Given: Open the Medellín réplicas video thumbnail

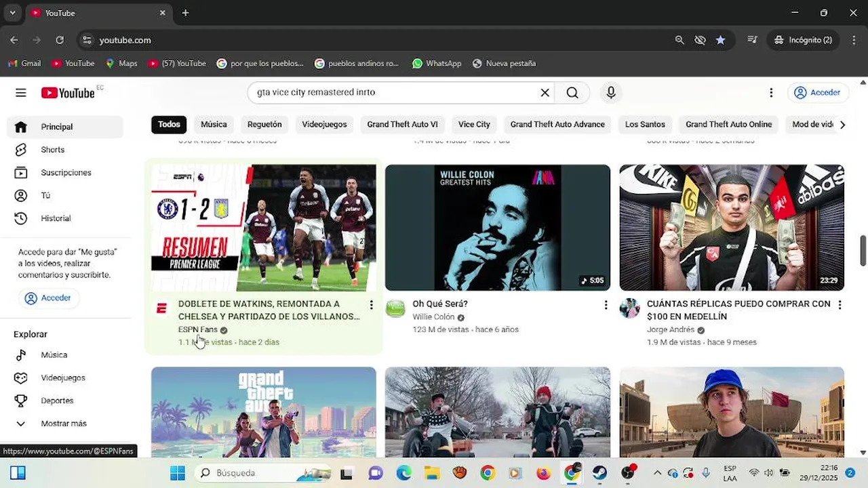Looking at the screenshot, I should pyautogui.click(x=732, y=228).
